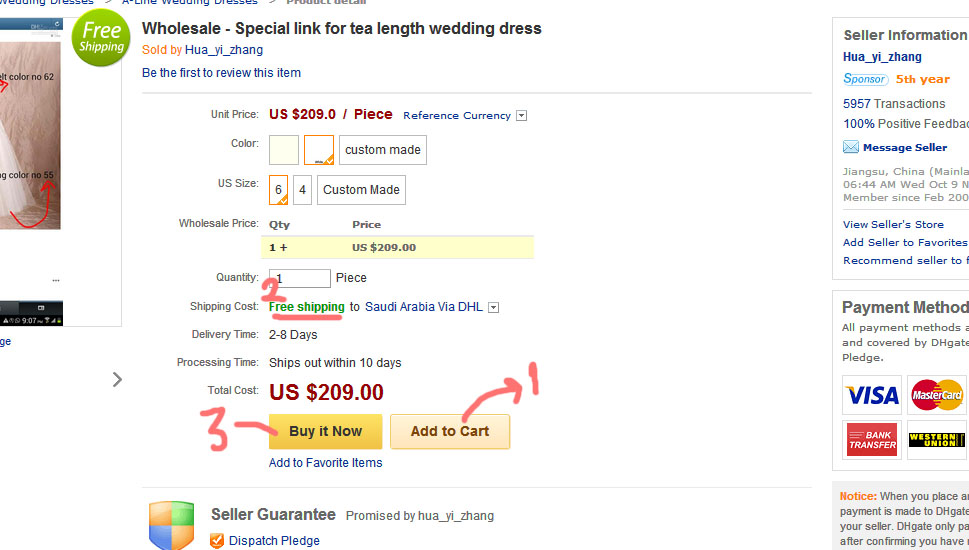Click the Western Union payment icon
The image size is (969, 550).
point(937,440)
